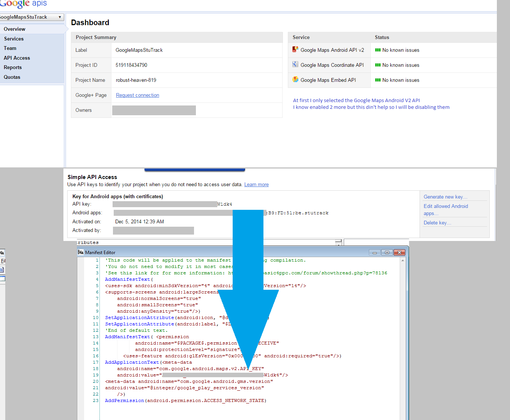Click the Google Maps Coordinate API icon
The image size is (510, 420).
(x=295, y=65)
